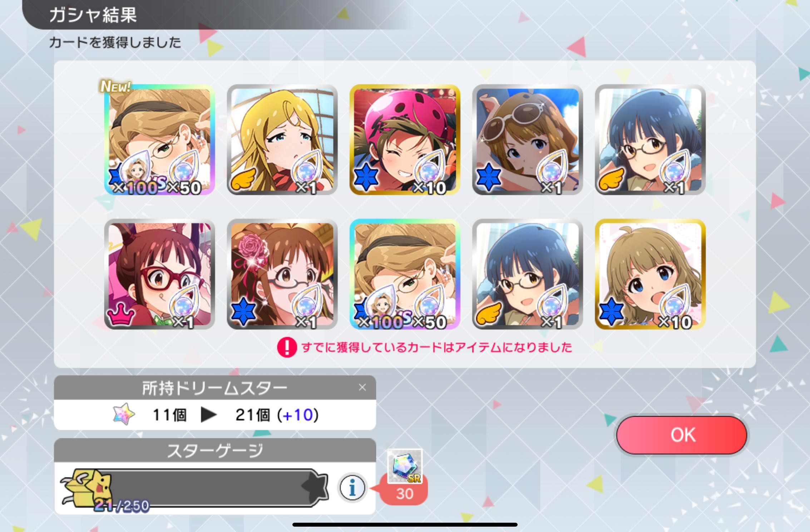Viewport: 810px width, 532px height.
Task: Open the rose hair ornament girl card
Action: coord(282,274)
